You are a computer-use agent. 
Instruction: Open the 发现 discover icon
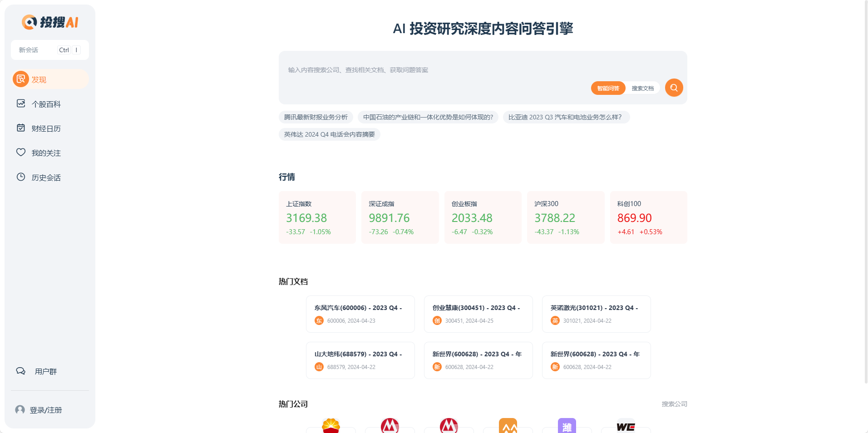click(x=20, y=79)
